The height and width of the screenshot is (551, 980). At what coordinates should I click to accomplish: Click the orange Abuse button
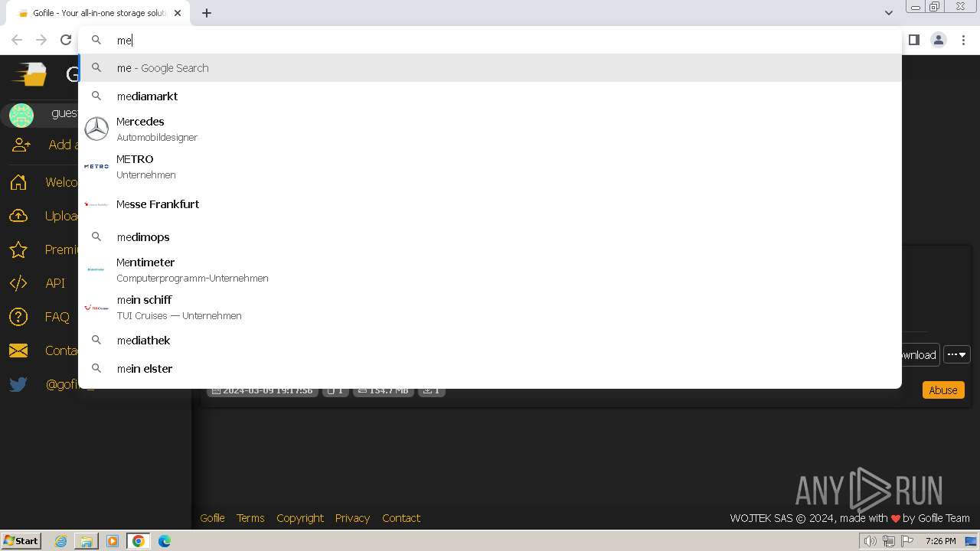coord(943,390)
